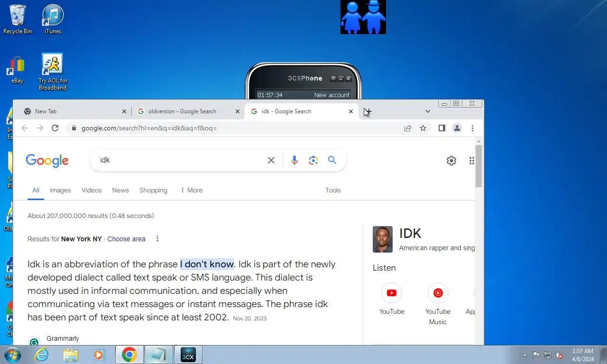Open Action Center flag icon

(x=536, y=355)
